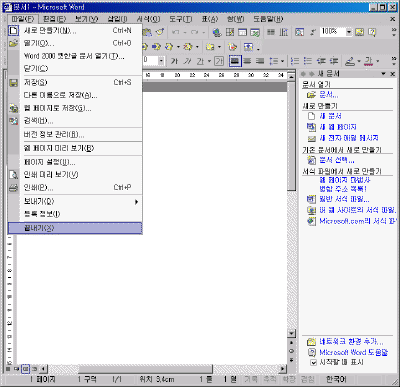Viewport: 400px width, 387px height.
Task: Toggle the character border 가 button
Action: pyautogui.click(x=219, y=61)
